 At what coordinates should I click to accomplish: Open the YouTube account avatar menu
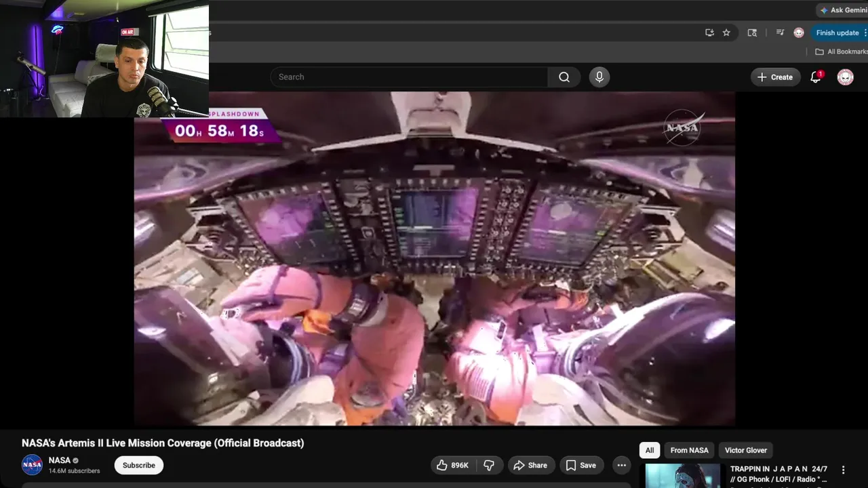(x=845, y=77)
